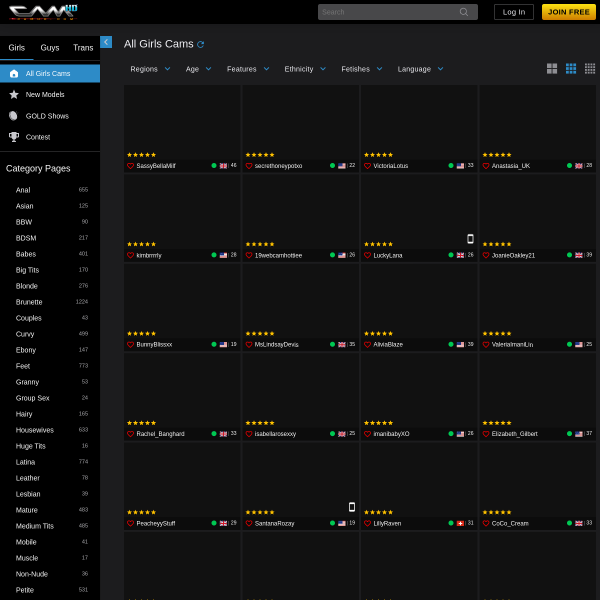Favorite kimbrrrrly with the heart icon
The image size is (600, 600).
point(130,255)
